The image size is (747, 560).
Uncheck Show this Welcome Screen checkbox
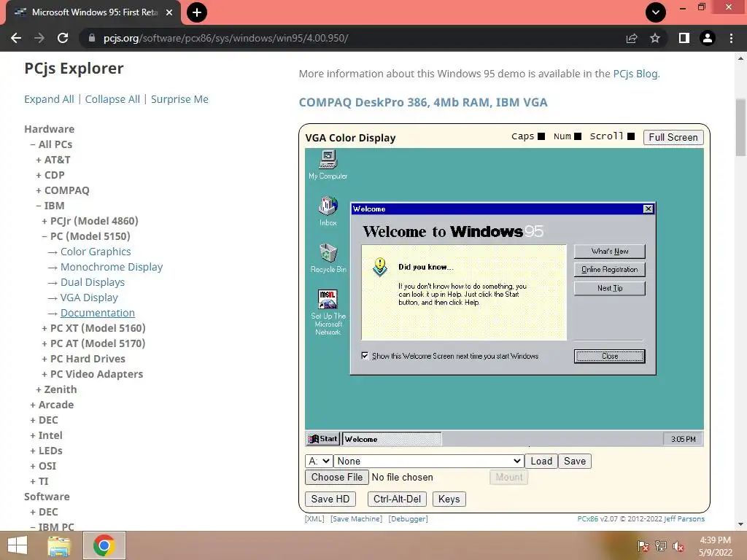[x=365, y=356]
